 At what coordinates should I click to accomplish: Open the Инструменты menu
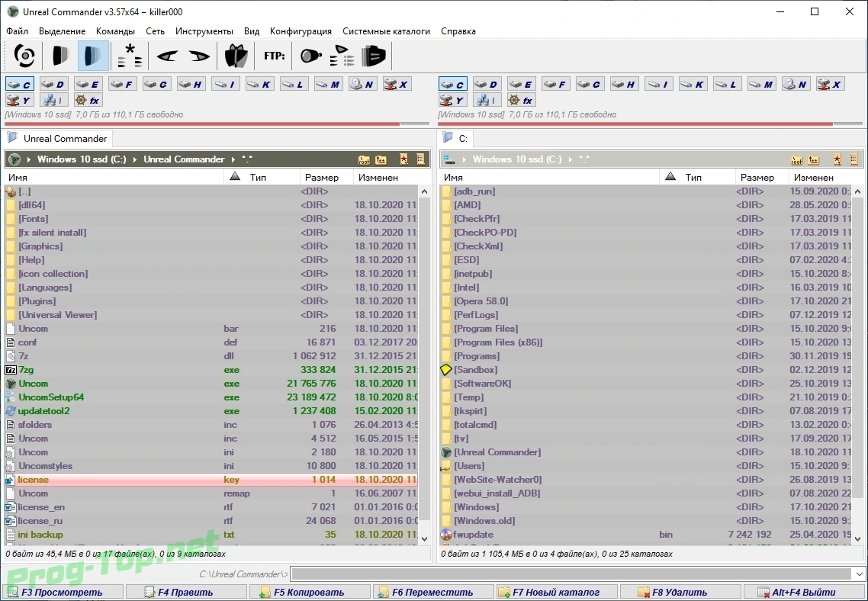[204, 31]
